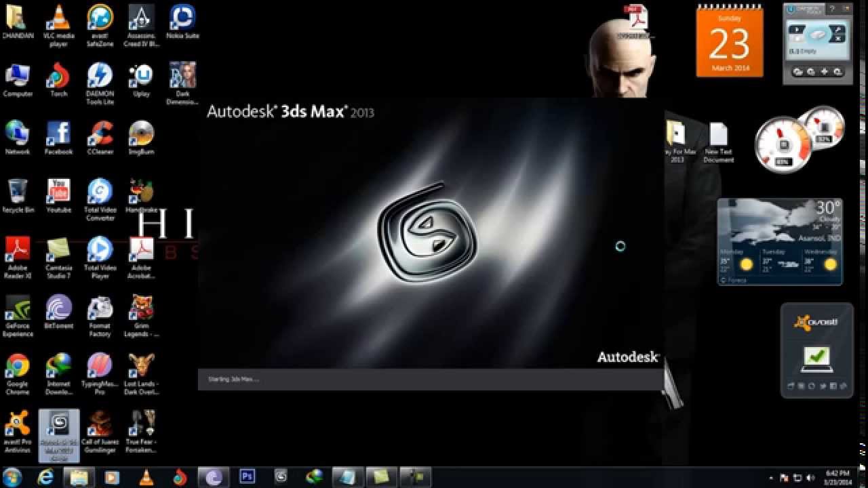Select avast! Pro Antivirus desktop icon
This screenshot has width=868, height=488.
pyautogui.click(x=18, y=432)
